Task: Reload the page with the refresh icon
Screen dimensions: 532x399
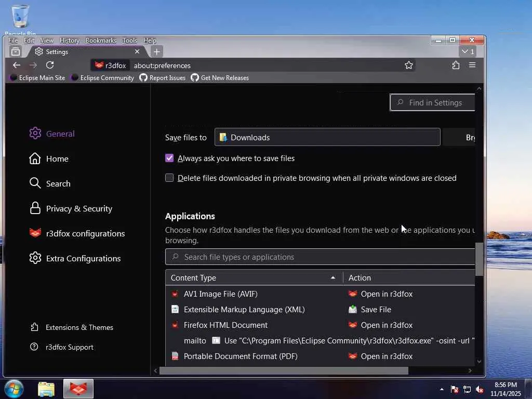Action: coord(50,65)
